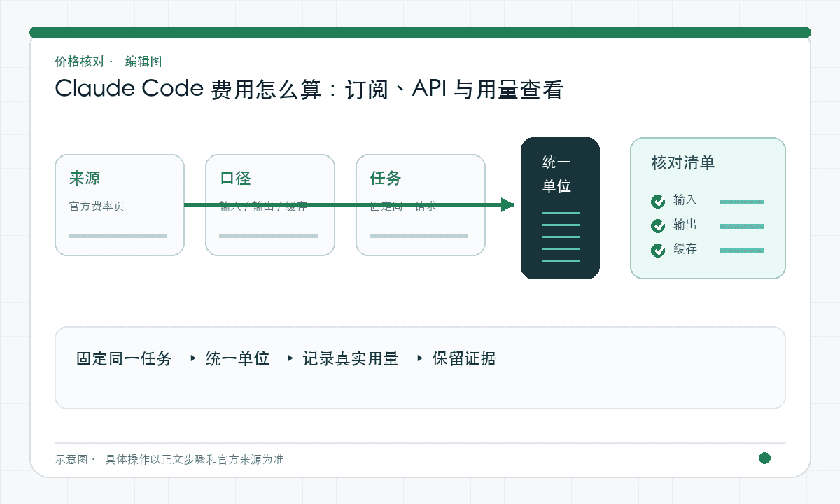The height and width of the screenshot is (504, 840).
Task: Click the 输入 checklist label
Action: [685, 200]
